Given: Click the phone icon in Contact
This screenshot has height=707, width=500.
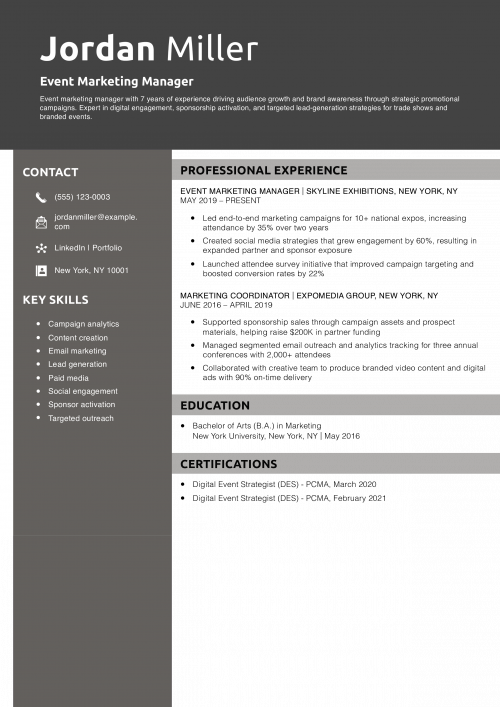Looking at the screenshot, I should pos(41,197).
